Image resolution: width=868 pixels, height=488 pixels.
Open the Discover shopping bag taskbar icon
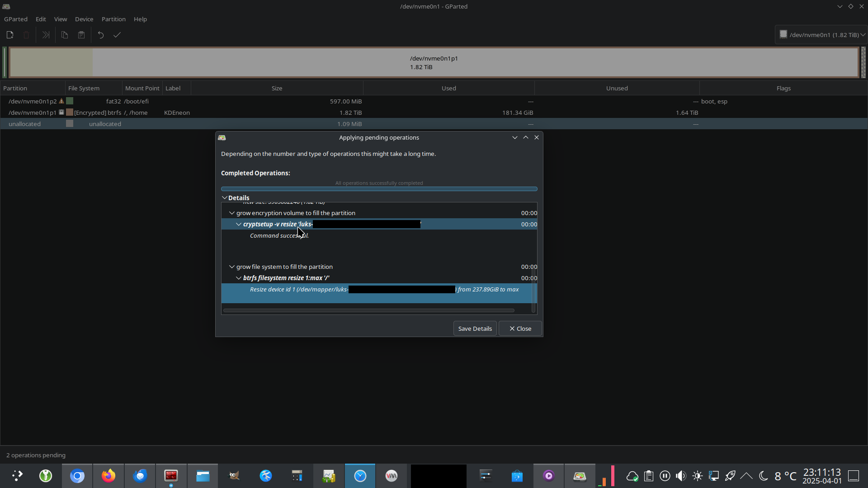[517, 476]
